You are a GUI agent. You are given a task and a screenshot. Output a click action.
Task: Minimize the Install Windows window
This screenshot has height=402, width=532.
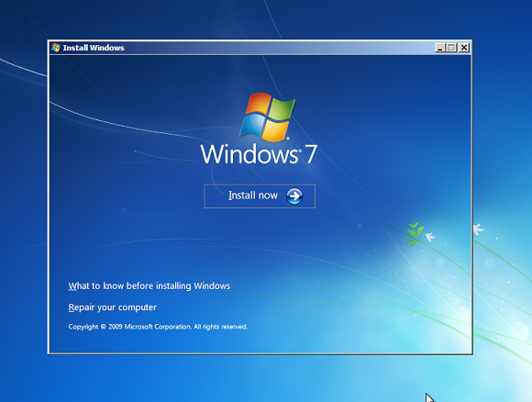440,48
